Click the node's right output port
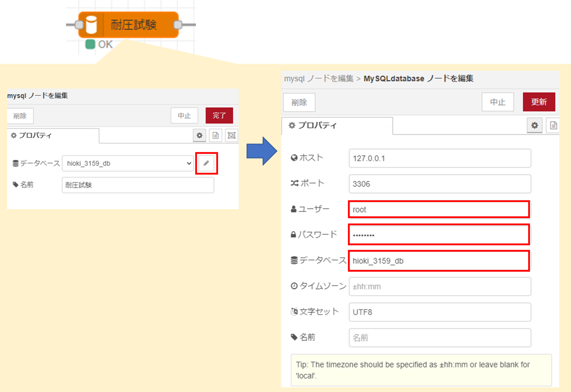 pos(178,25)
